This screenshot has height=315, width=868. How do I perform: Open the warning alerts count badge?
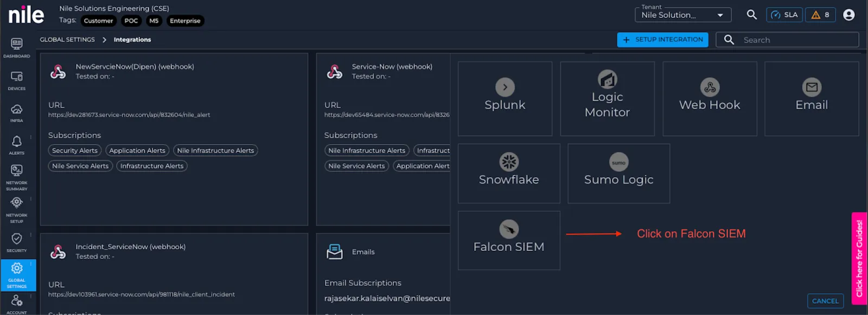pyautogui.click(x=820, y=15)
